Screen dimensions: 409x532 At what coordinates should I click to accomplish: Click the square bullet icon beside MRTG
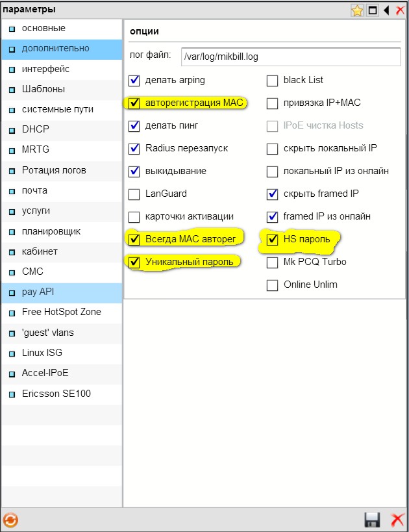pos(12,151)
